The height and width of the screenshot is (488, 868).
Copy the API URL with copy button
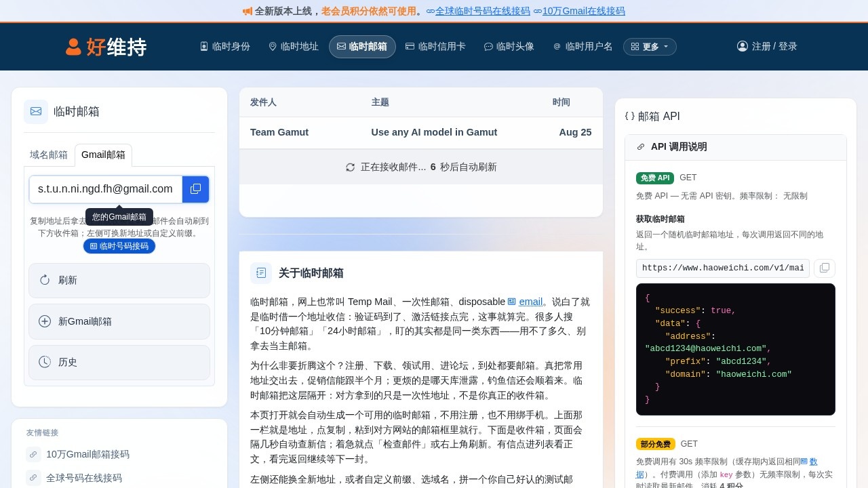click(825, 268)
